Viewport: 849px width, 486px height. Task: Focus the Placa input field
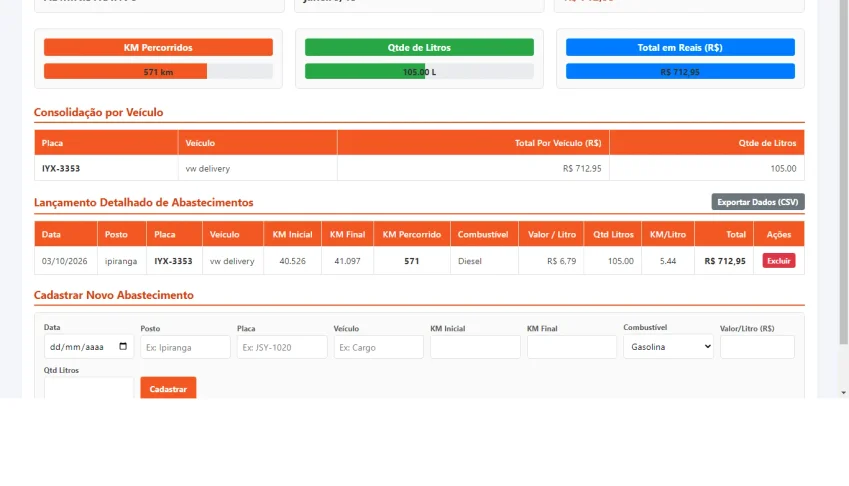(282, 347)
